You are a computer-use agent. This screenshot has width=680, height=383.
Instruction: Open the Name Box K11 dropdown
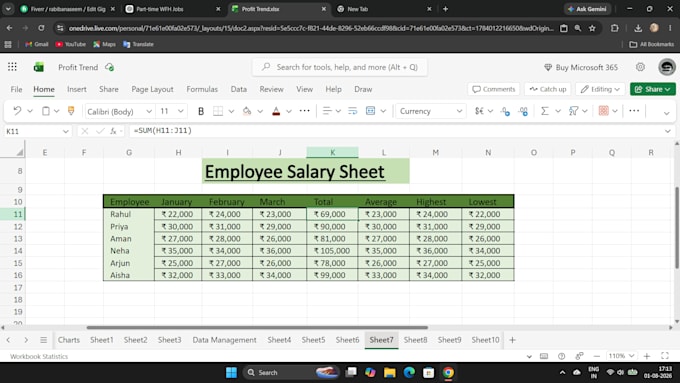coord(65,131)
